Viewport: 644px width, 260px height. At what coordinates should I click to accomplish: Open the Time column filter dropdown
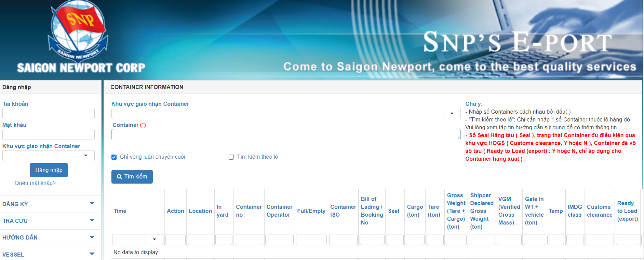(x=155, y=239)
